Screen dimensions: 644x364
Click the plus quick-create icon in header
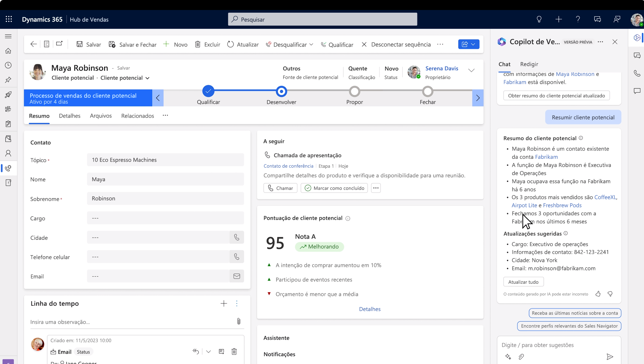pos(559,19)
